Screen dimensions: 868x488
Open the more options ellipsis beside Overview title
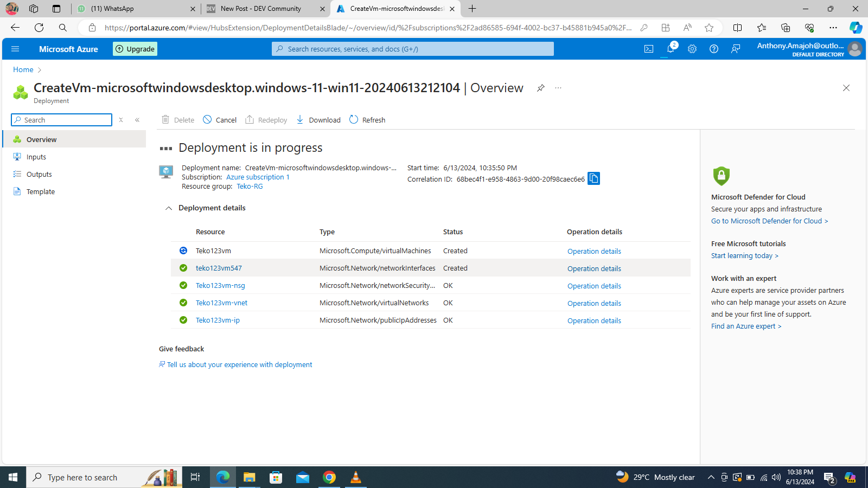pos(558,88)
